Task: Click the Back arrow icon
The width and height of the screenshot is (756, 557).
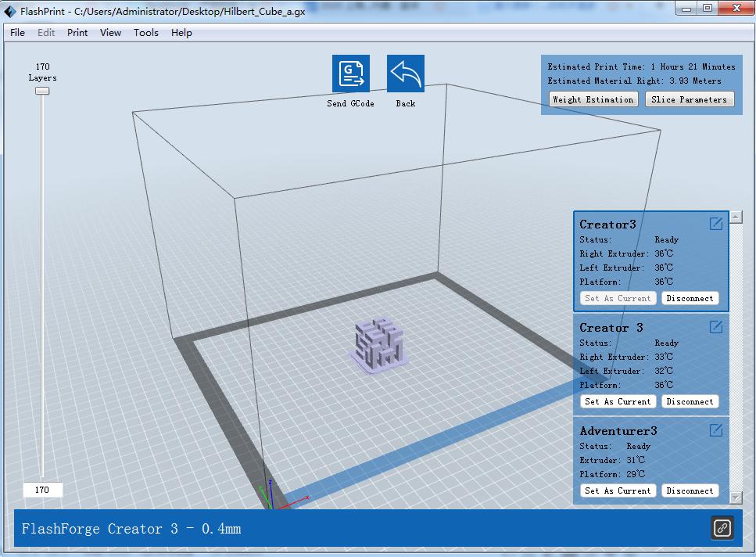Action: pos(406,74)
